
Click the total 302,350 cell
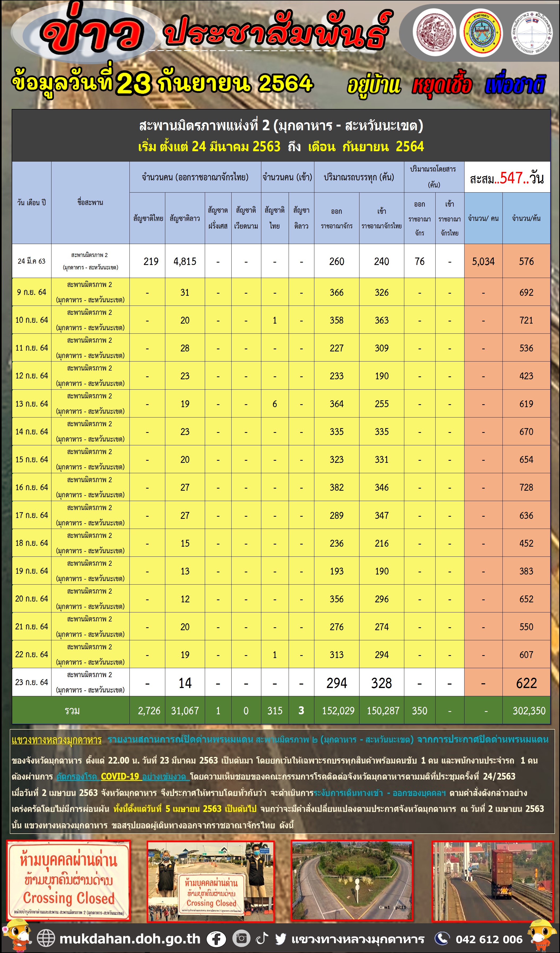click(528, 711)
